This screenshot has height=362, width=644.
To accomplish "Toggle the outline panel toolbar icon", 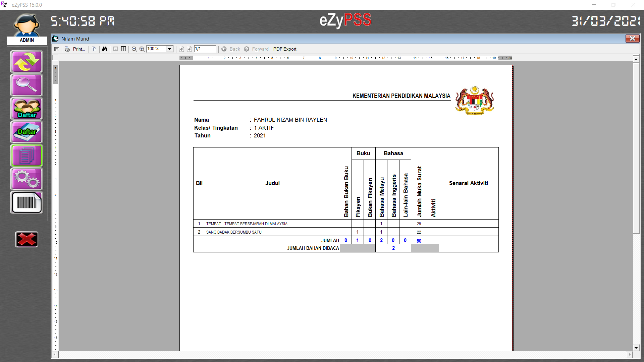I will pyautogui.click(x=57, y=49).
